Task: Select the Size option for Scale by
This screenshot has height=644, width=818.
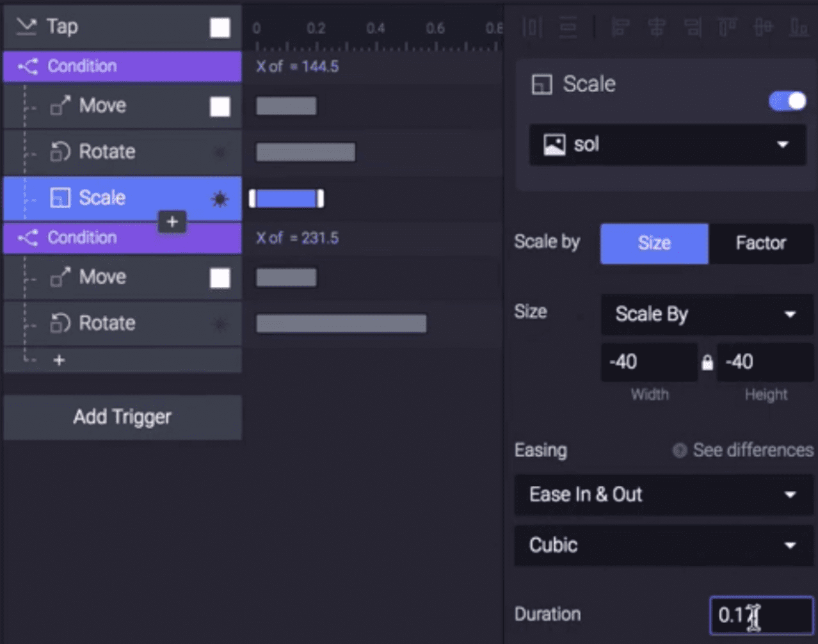Action: 654,243
